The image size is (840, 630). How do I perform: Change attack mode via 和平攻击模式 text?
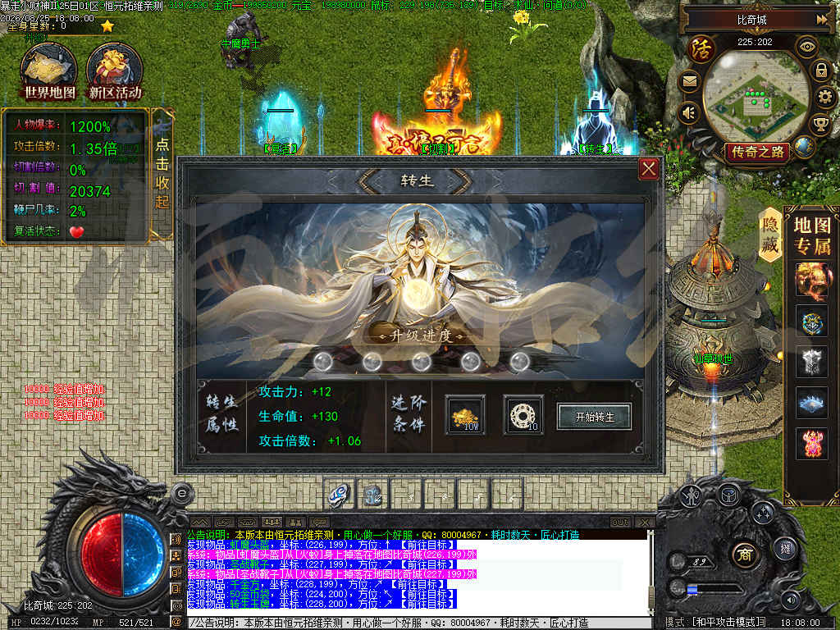[728, 623]
